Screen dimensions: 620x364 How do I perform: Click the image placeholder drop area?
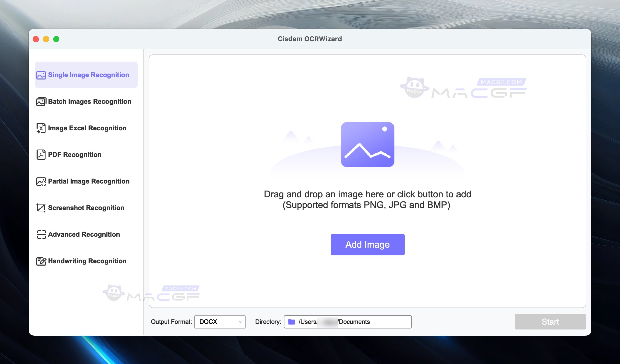[368, 145]
